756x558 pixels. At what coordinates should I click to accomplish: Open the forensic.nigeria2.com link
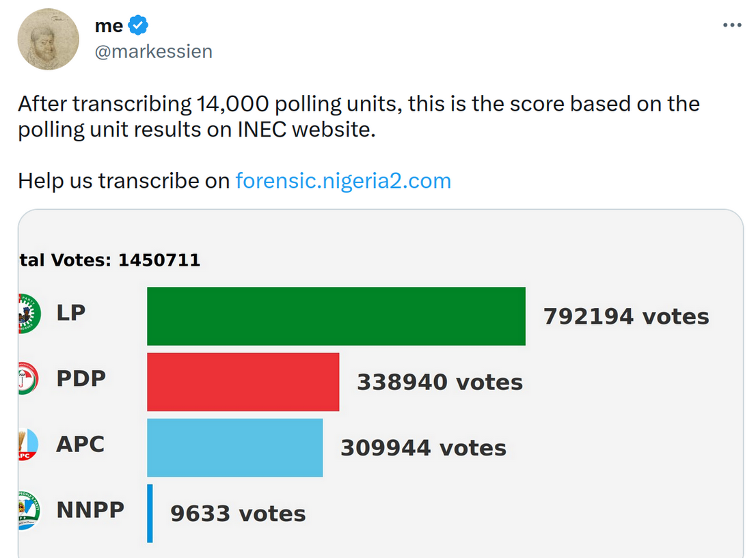tap(343, 181)
